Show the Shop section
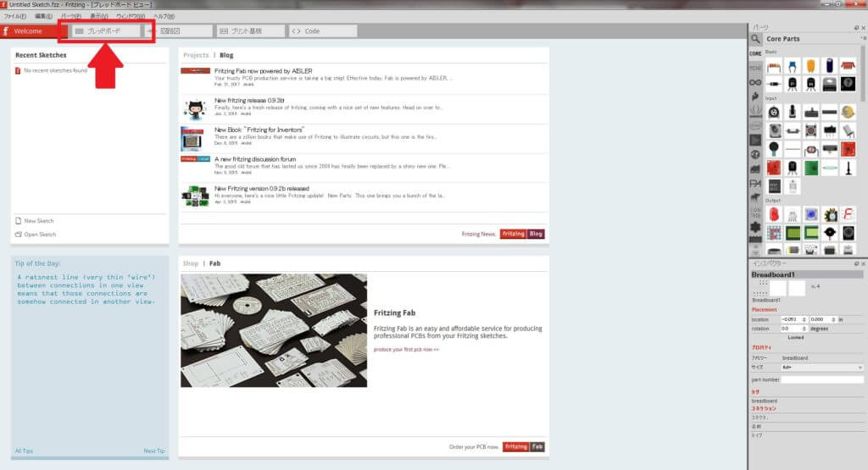 click(191, 263)
